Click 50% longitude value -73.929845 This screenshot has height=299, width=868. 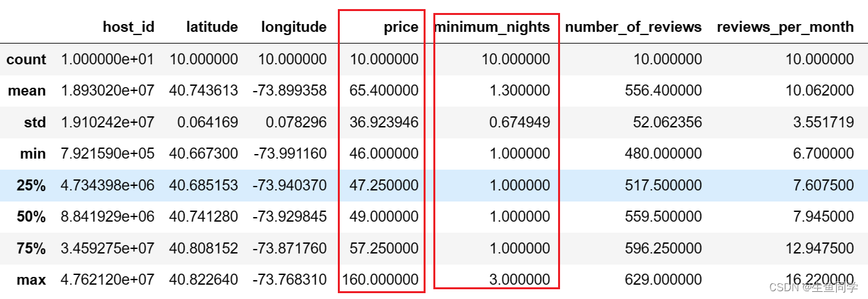pos(290,216)
